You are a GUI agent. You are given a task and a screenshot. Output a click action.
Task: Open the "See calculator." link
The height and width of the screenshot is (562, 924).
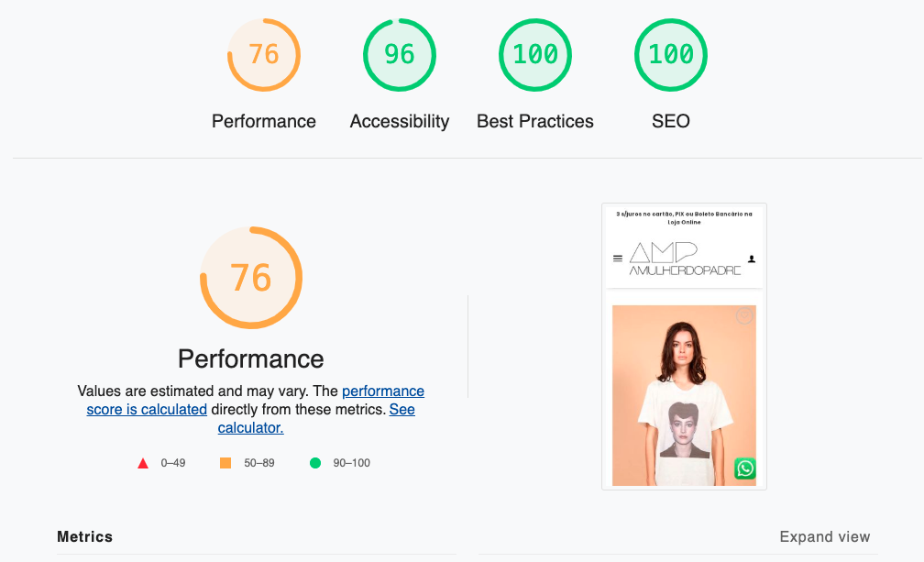pyautogui.click(x=250, y=427)
